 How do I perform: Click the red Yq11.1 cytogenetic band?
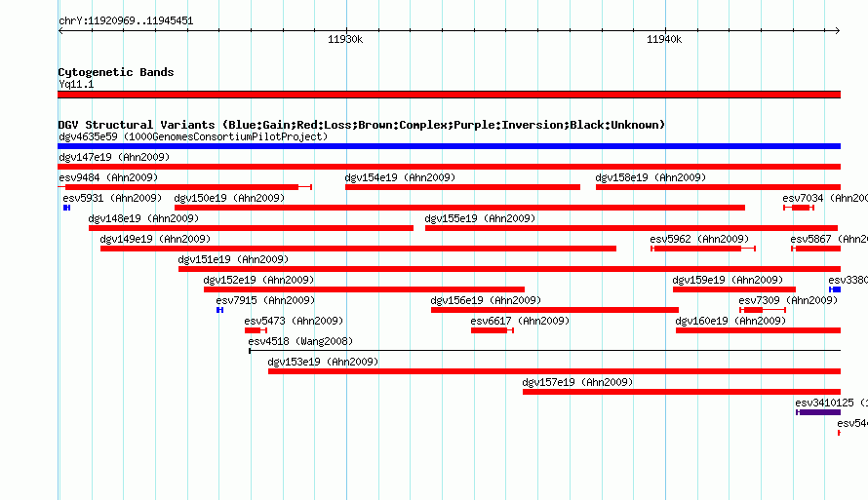[x=449, y=95]
